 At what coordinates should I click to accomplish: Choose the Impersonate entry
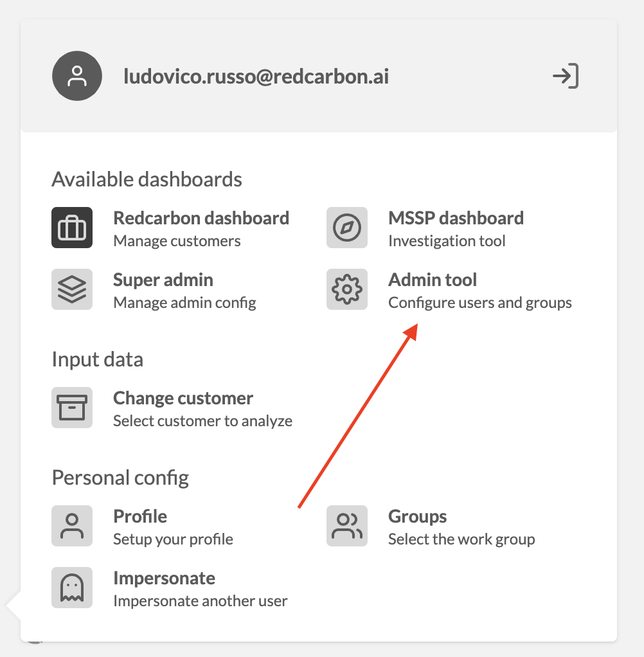170,588
